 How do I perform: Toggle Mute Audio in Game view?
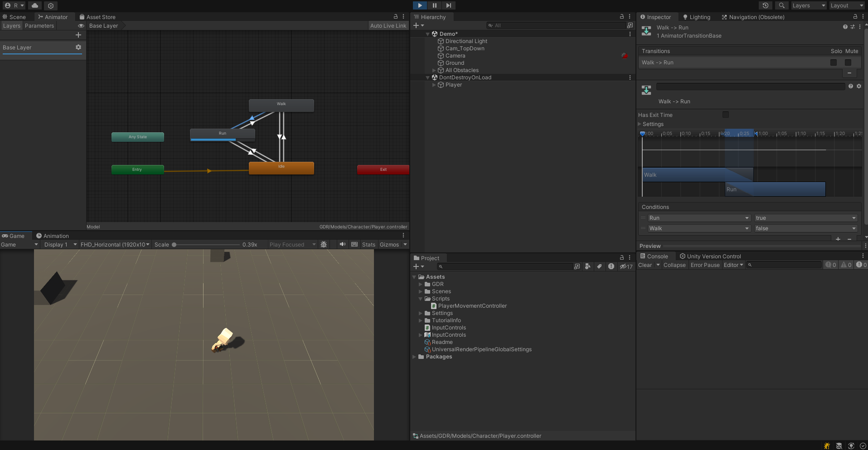point(343,244)
